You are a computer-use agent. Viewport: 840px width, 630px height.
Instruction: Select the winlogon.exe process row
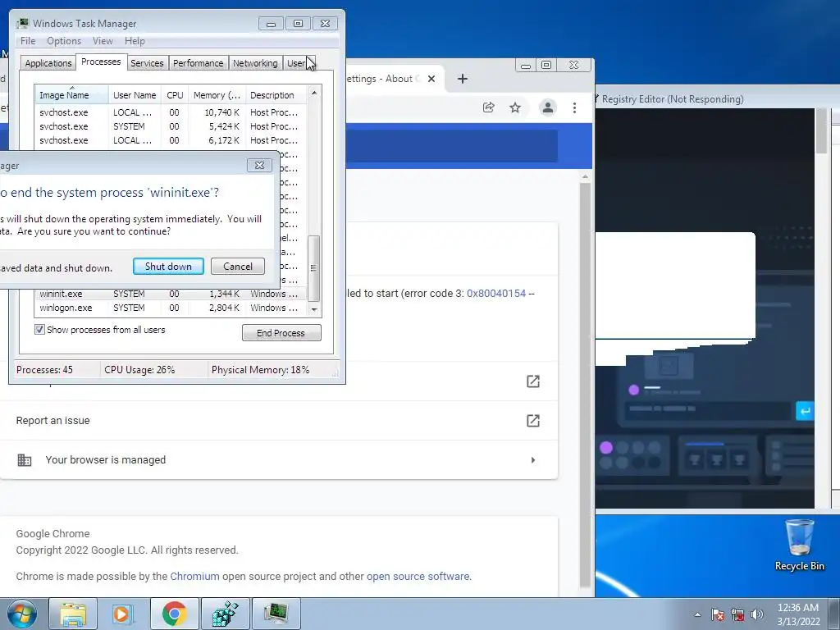coord(171,308)
